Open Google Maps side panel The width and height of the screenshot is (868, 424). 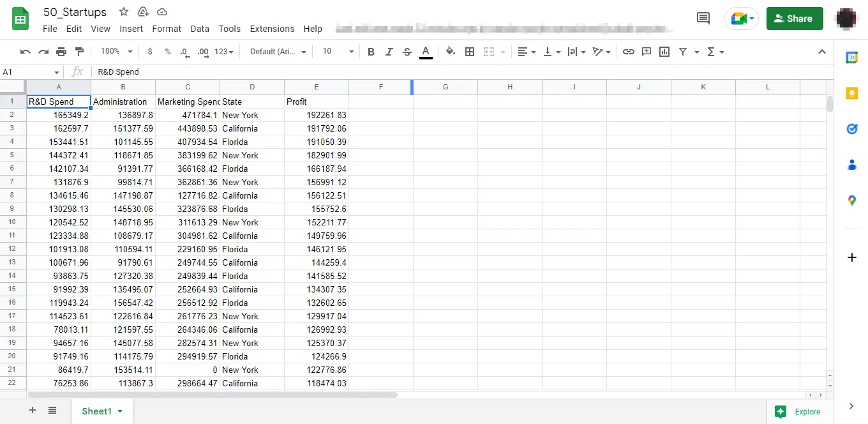pyautogui.click(x=851, y=201)
